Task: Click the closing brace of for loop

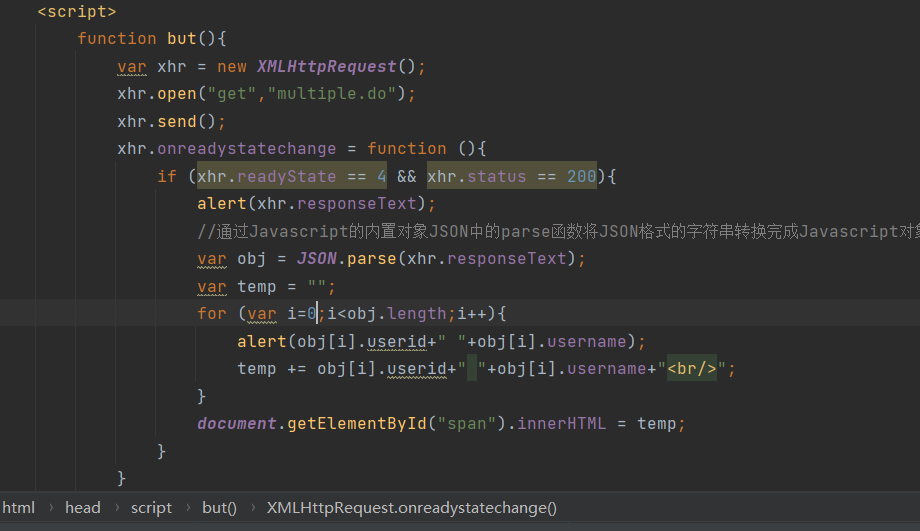Action: pos(201,396)
